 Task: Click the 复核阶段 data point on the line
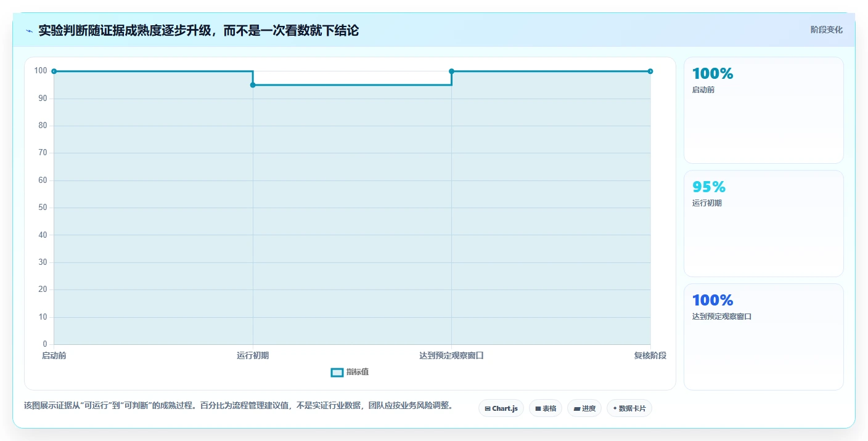point(650,71)
